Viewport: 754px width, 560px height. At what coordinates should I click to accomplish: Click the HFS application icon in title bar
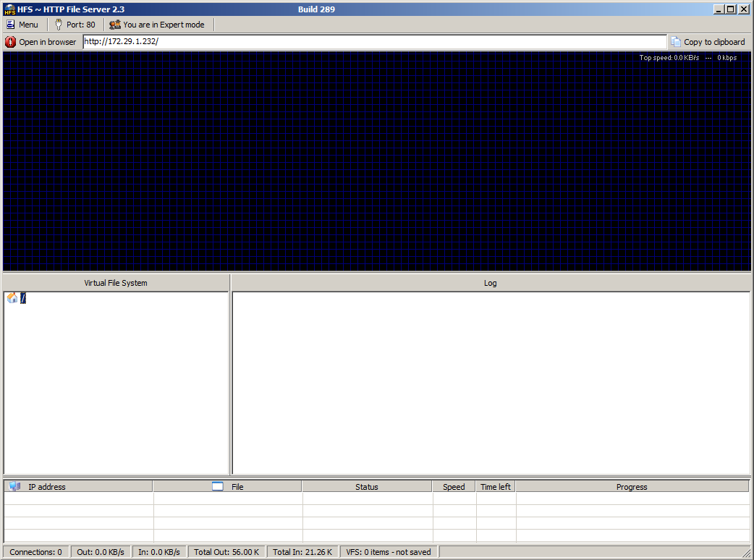pyautogui.click(x=9, y=9)
